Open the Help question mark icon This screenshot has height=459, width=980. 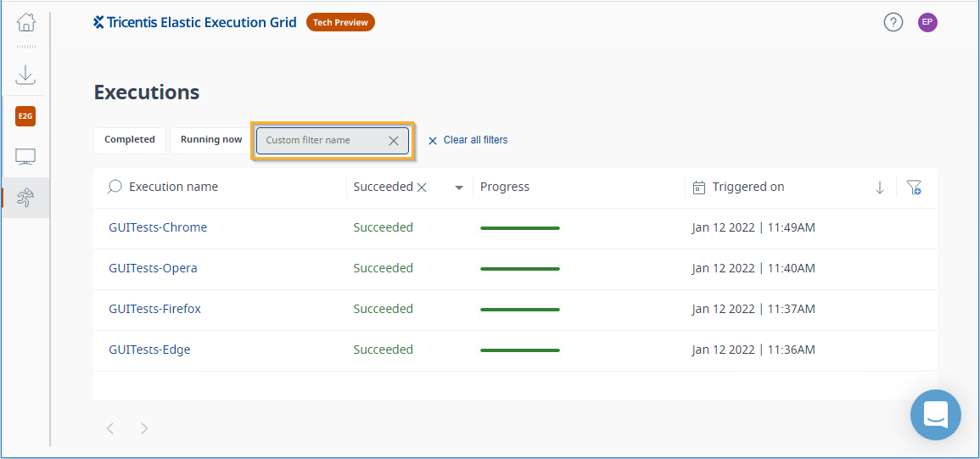pos(893,23)
